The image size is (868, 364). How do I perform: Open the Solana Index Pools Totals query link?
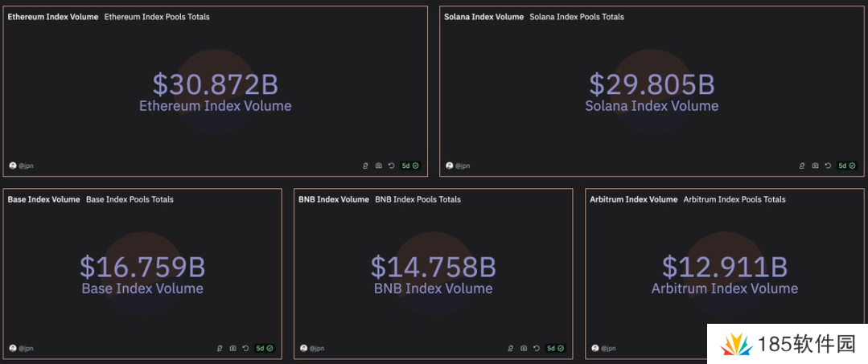point(576,17)
